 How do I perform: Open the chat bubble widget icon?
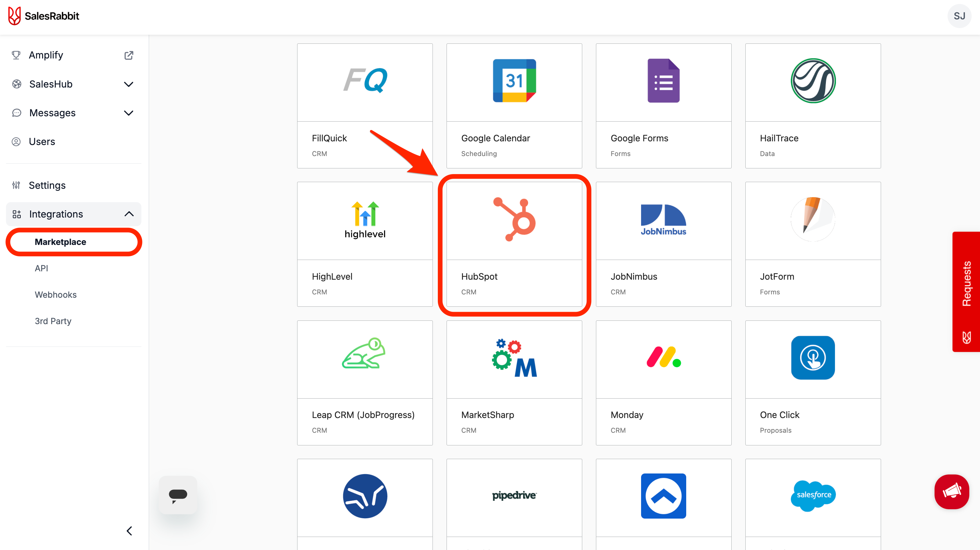click(x=178, y=495)
